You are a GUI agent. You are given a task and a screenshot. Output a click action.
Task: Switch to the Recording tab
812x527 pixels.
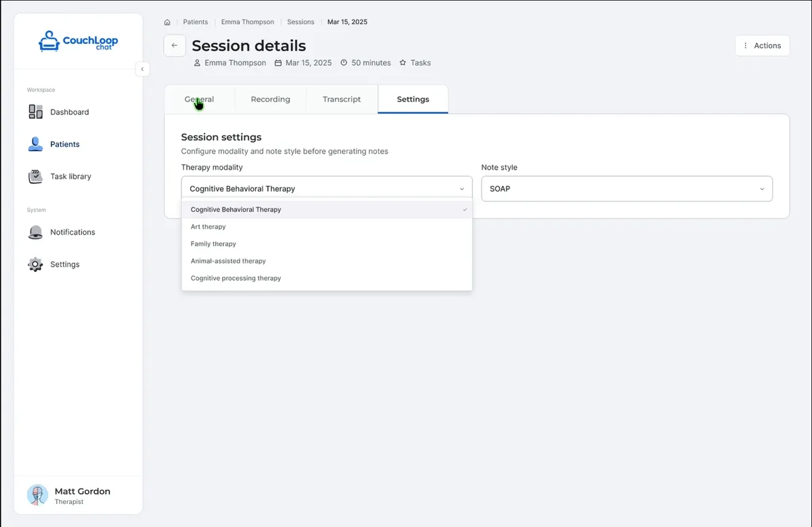coord(270,99)
